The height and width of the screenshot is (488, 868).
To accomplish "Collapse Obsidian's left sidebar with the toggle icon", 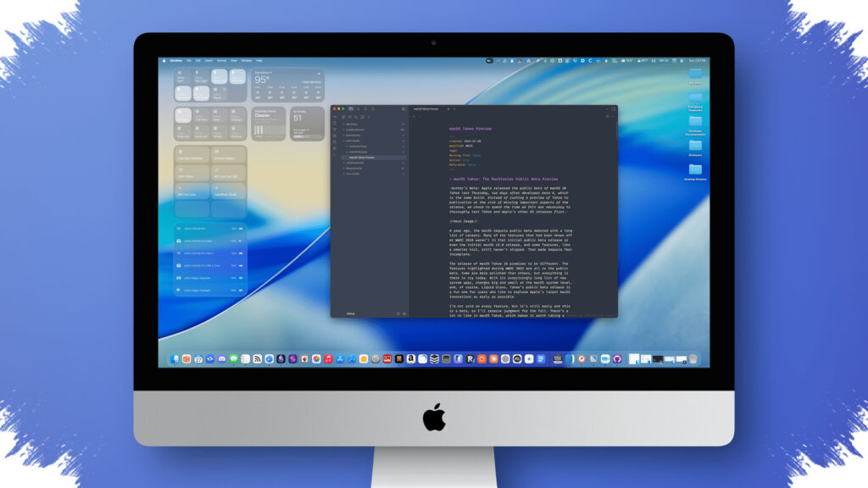I will (x=403, y=109).
